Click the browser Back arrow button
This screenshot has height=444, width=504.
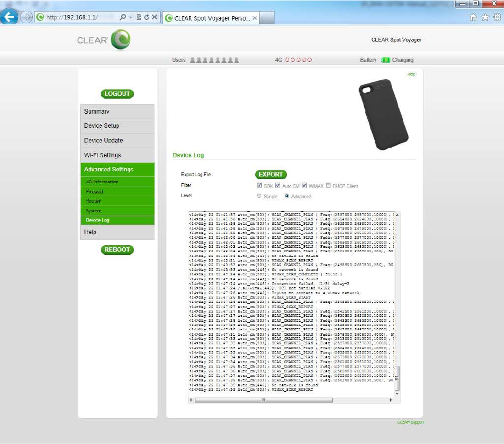(9, 17)
